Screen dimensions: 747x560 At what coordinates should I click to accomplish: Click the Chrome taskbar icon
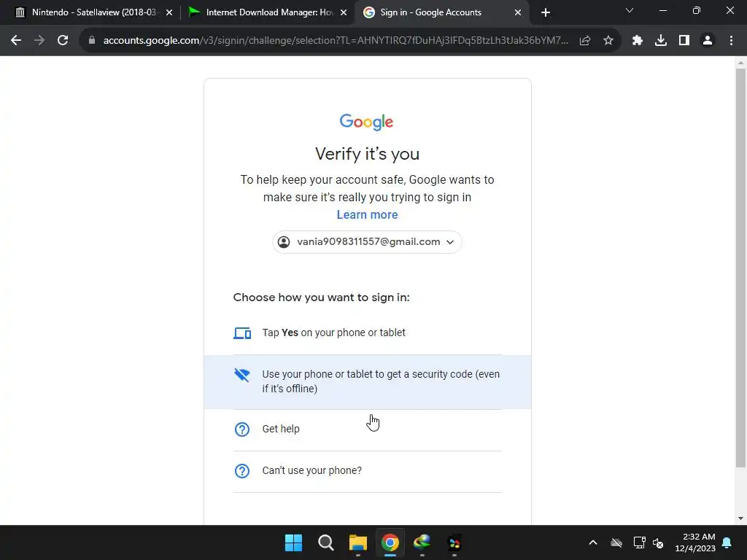pyautogui.click(x=390, y=542)
